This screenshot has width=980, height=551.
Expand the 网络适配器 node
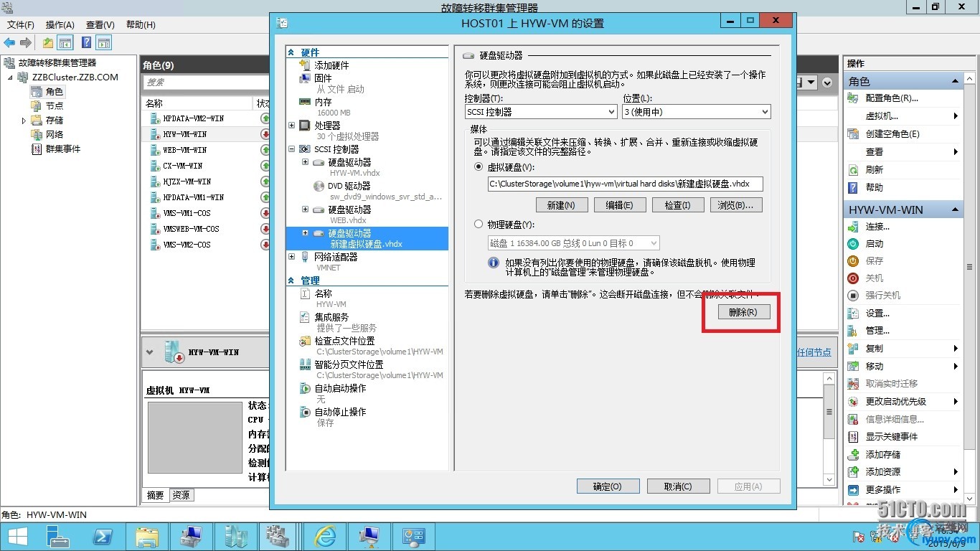pos(291,257)
